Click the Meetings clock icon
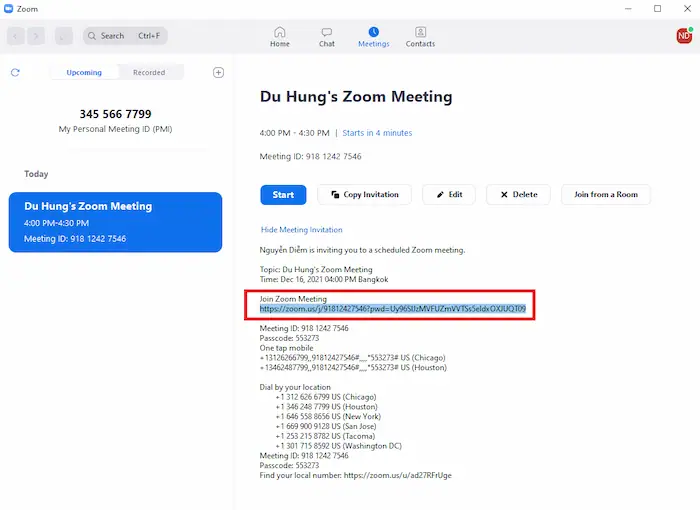Screen dimensions: 700x510 coord(373,33)
